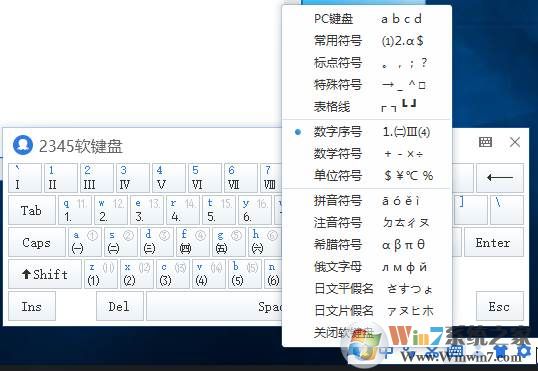The height and width of the screenshot is (371, 538).
Task: Click the s key showing ㈡
Action: [121, 242]
